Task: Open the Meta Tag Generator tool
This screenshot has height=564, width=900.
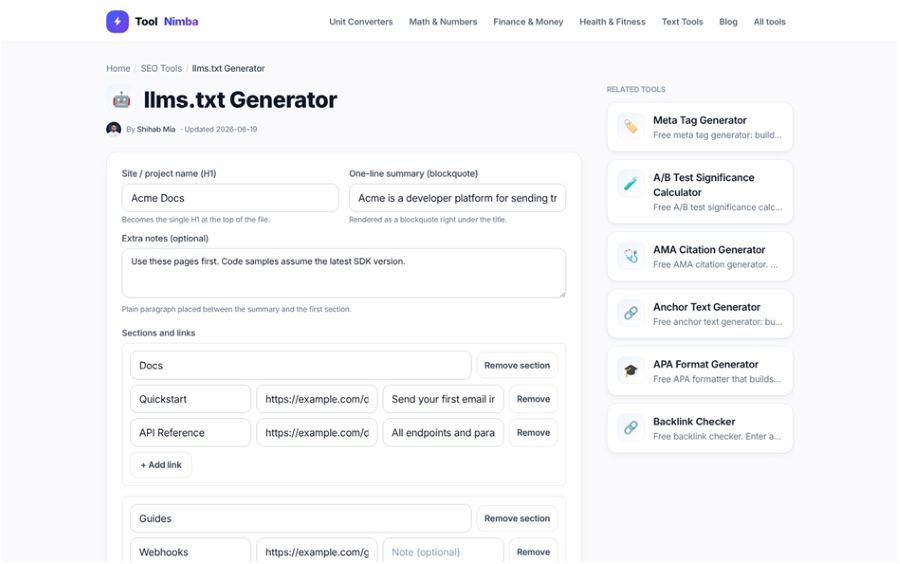Action: point(700,127)
